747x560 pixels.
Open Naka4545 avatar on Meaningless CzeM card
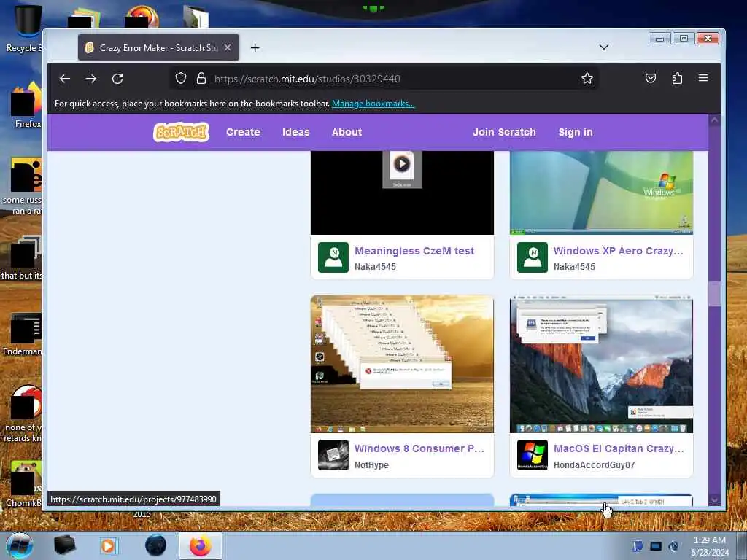pos(333,257)
